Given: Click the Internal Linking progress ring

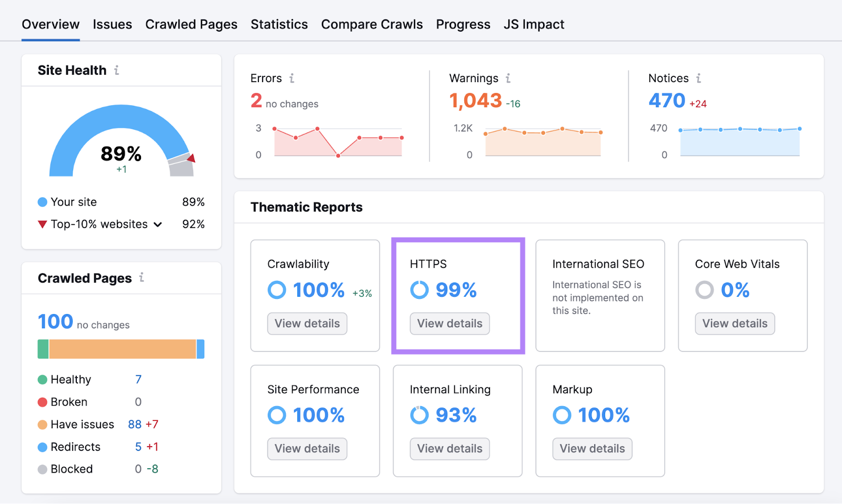Looking at the screenshot, I should click(x=419, y=415).
